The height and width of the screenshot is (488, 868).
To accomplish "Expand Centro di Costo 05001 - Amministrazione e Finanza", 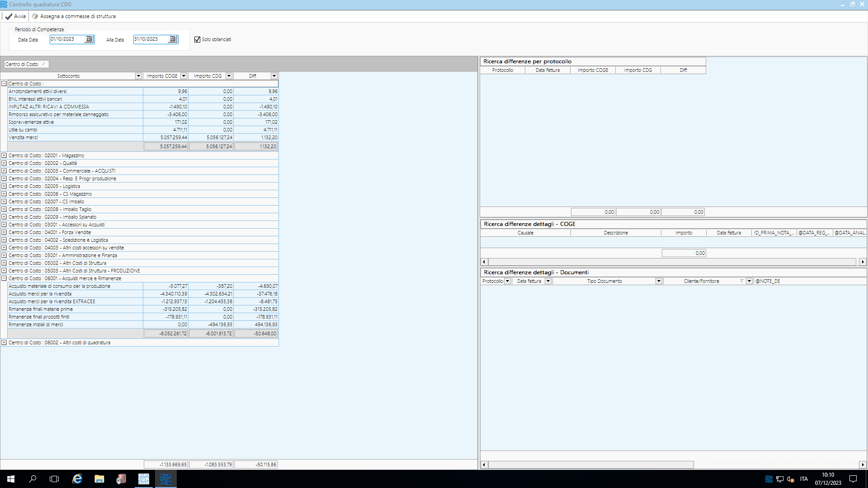I will (x=4, y=255).
